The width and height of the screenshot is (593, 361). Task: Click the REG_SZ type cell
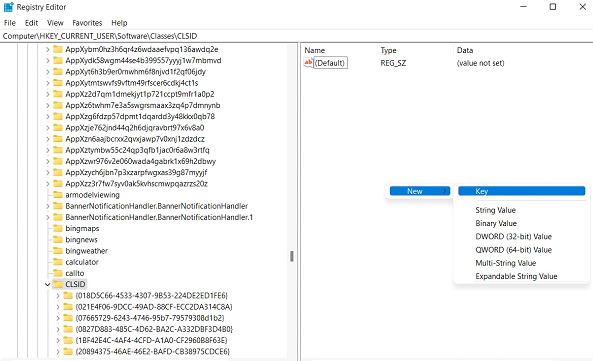click(393, 63)
